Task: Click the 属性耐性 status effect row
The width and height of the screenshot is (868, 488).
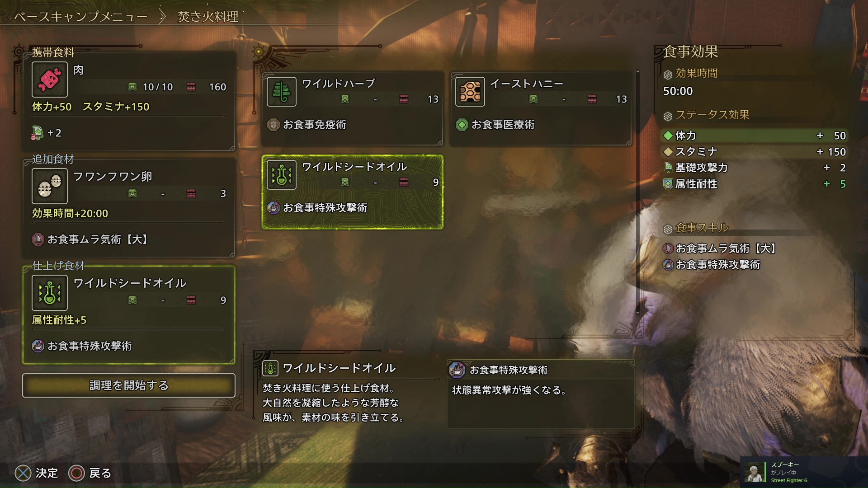Action: 755,184
